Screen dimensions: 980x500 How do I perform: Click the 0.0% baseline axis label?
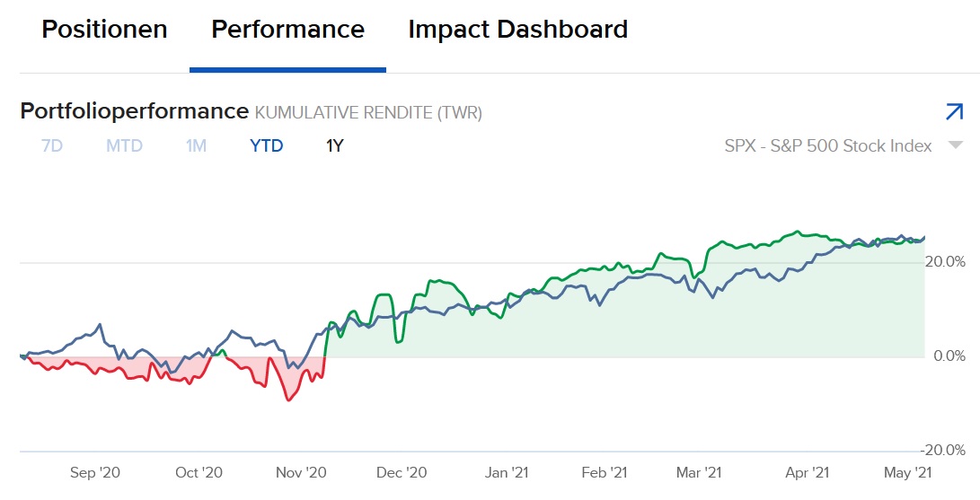(949, 356)
